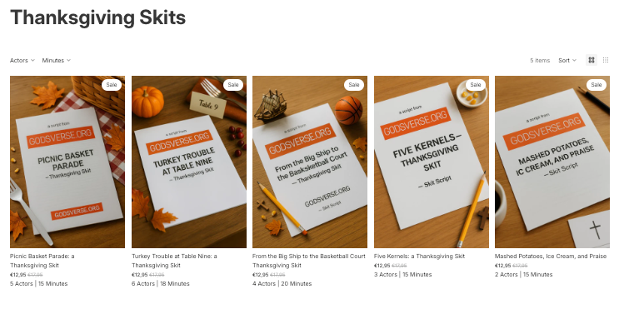This screenshot has width=644, height=334.
Task: Open Turkey Trouble at Table Nine image
Action: (189, 162)
